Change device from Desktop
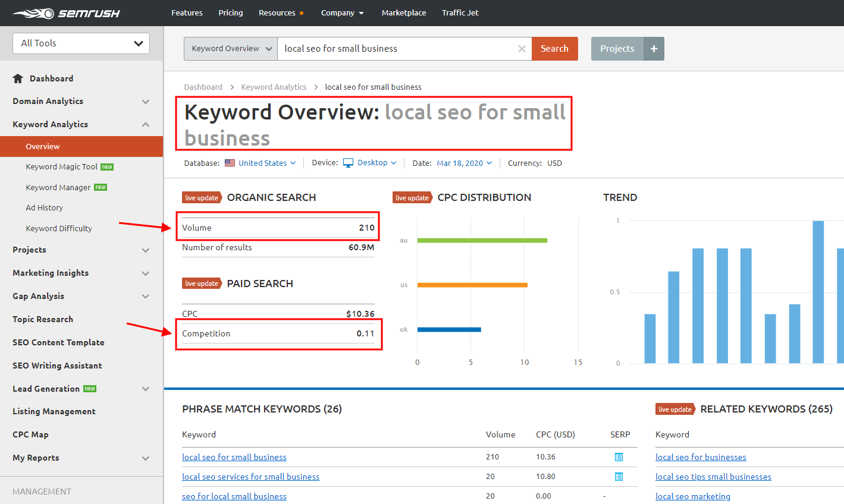The width and height of the screenshot is (844, 504). tap(377, 163)
